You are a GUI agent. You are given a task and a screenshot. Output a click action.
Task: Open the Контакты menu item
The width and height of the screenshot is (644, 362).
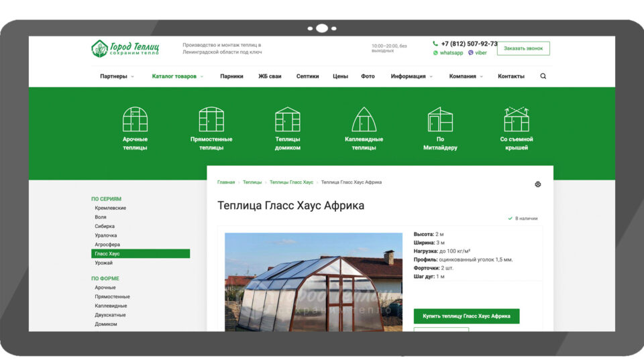[x=511, y=76]
